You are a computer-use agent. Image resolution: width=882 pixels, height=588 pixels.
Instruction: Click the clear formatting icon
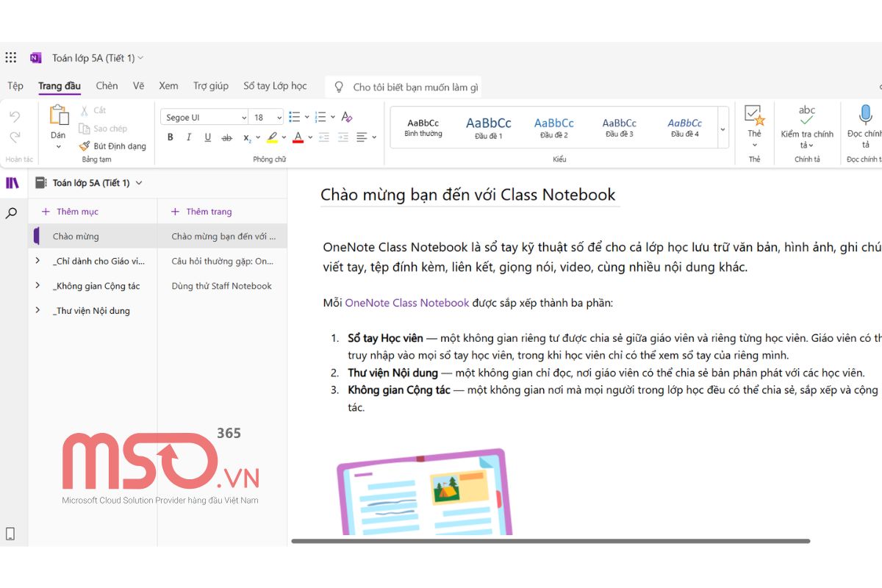click(x=347, y=117)
